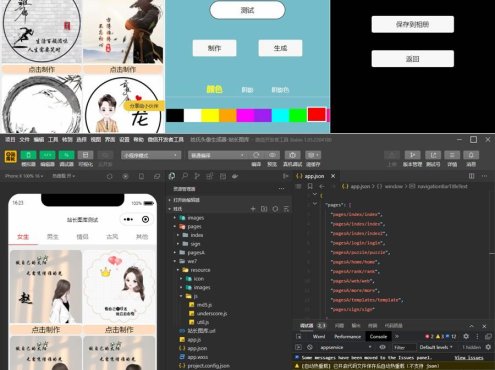Viewport: 495px width, 370px height.
Task: Open the 文件 menu
Action: 24,140
